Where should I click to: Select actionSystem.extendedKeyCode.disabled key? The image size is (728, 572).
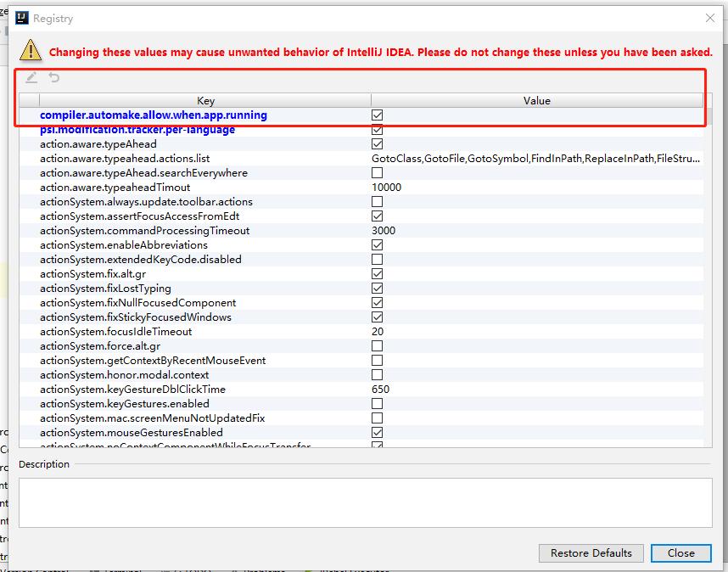coord(141,259)
